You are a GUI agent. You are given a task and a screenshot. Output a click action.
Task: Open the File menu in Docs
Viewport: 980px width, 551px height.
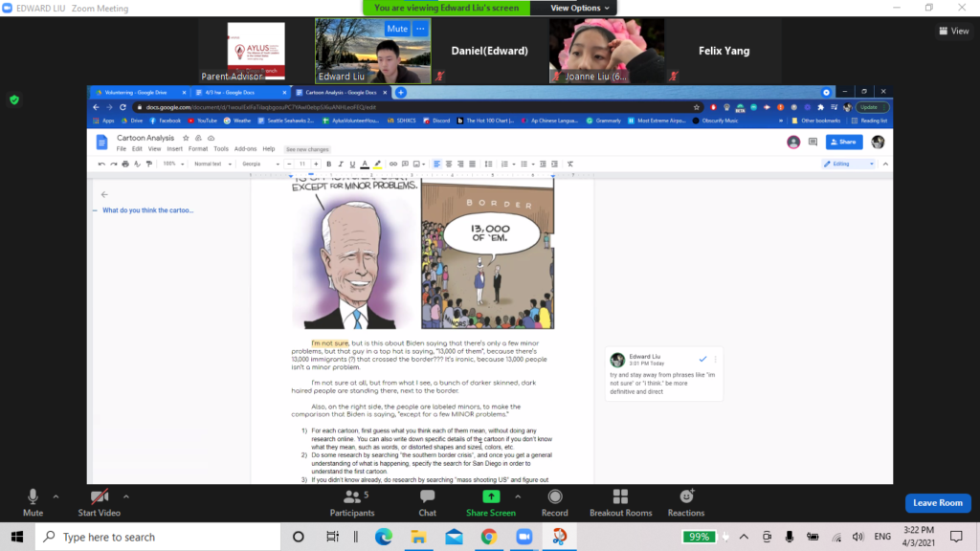point(122,148)
